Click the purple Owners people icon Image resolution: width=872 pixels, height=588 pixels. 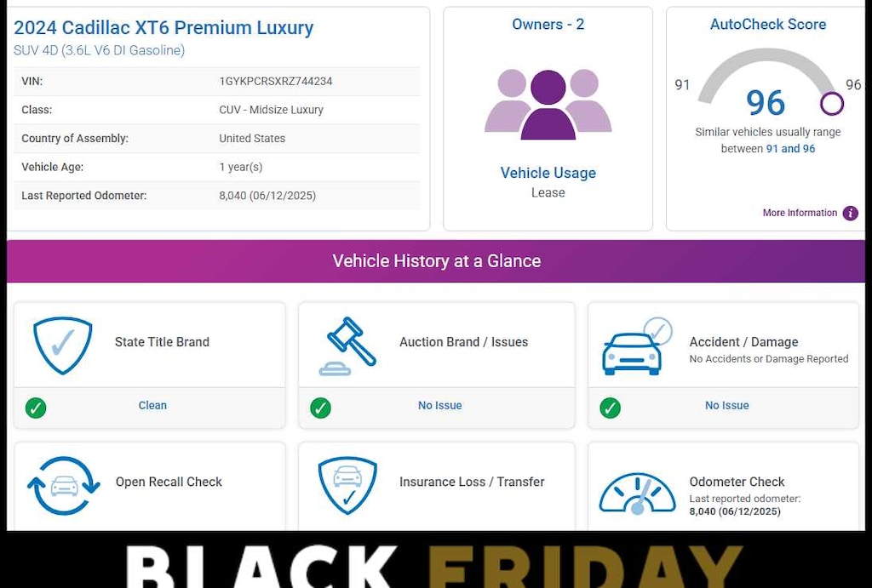tap(548, 104)
